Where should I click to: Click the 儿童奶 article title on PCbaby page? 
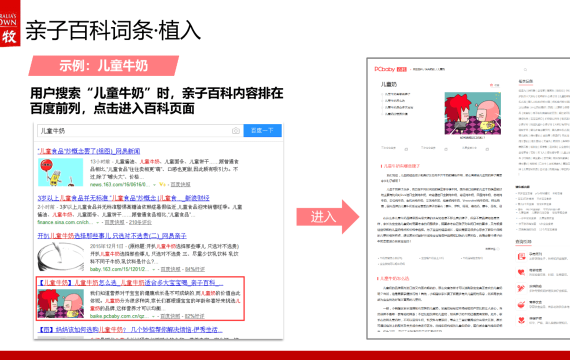pyautogui.click(x=389, y=84)
